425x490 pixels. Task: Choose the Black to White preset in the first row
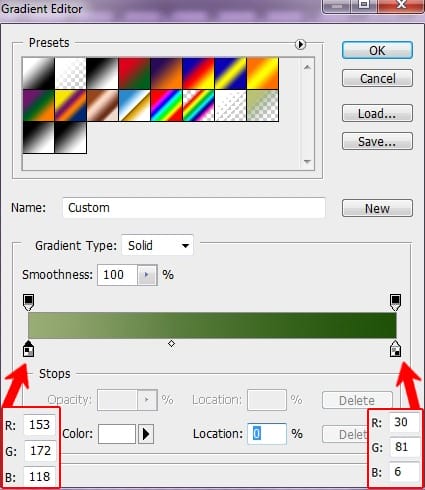(x=102, y=73)
